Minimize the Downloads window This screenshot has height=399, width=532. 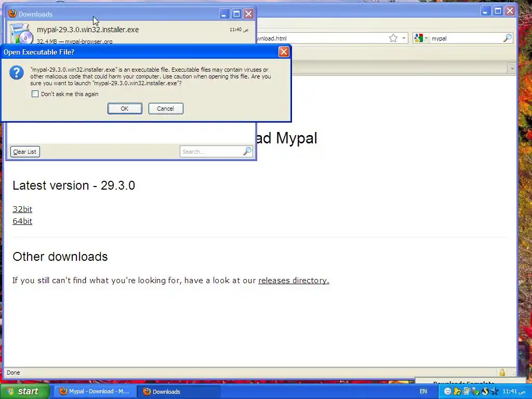tap(223, 14)
